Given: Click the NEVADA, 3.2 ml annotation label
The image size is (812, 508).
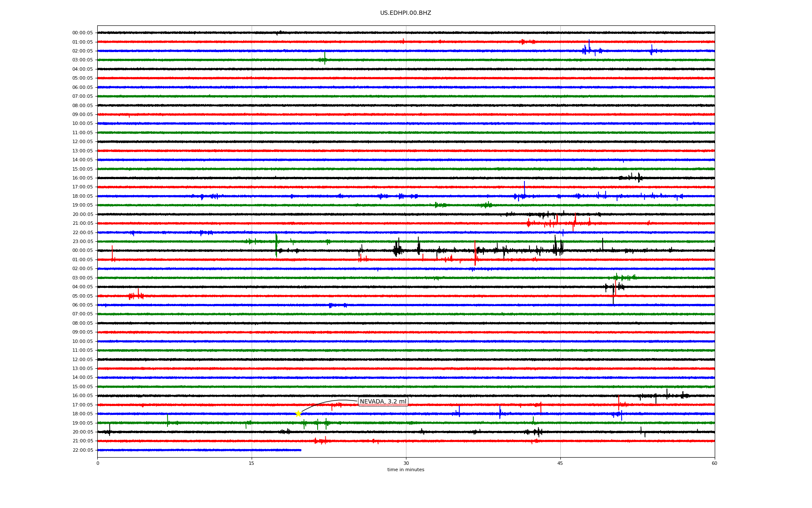Looking at the screenshot, I should click(383, 401).
